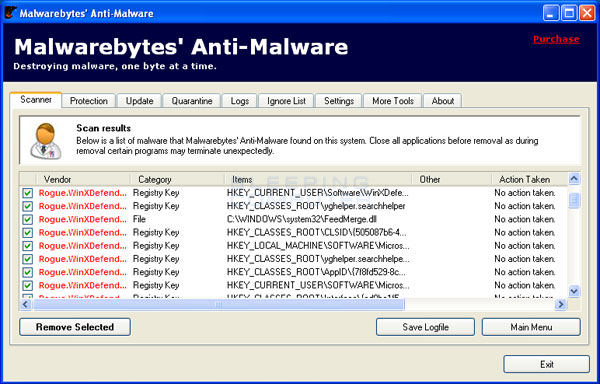The width and height of the screenshot is (600, 384).
Task: Switch to the Scanner tab
Action: [x=36, y=100]
